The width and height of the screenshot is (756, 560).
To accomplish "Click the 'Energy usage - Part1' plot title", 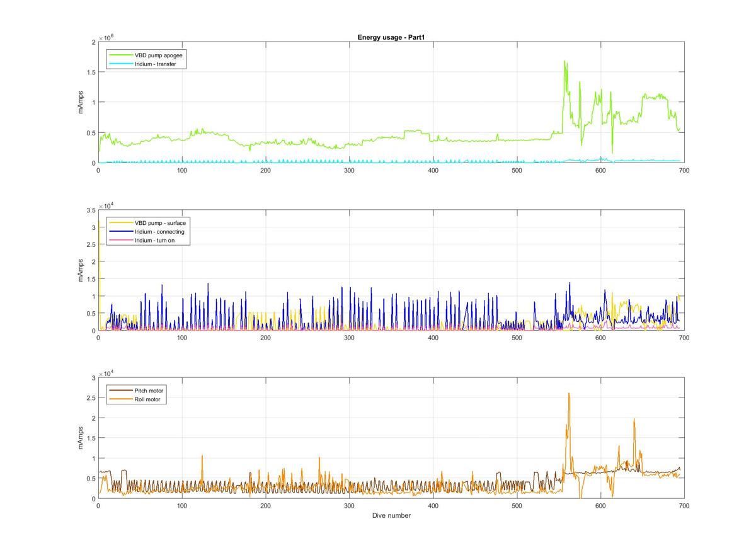I will click(x=391, y=37).
